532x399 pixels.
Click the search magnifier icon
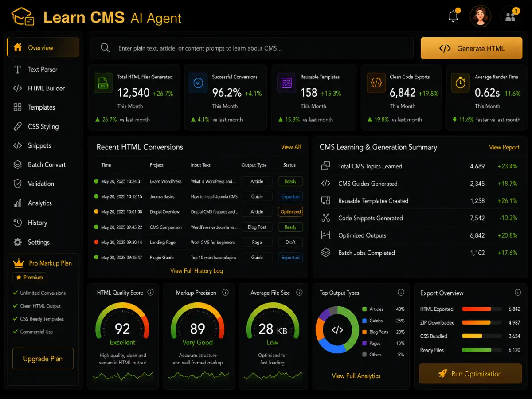coord(105,48)
